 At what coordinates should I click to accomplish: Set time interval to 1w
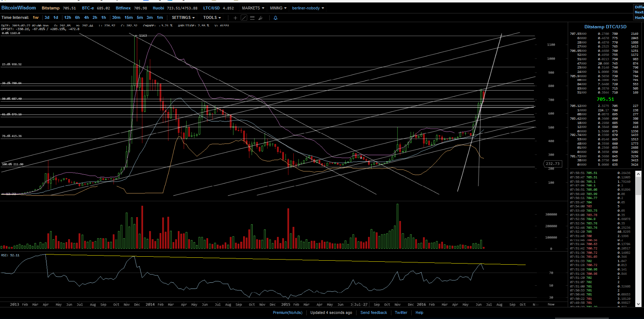point(36,17)
